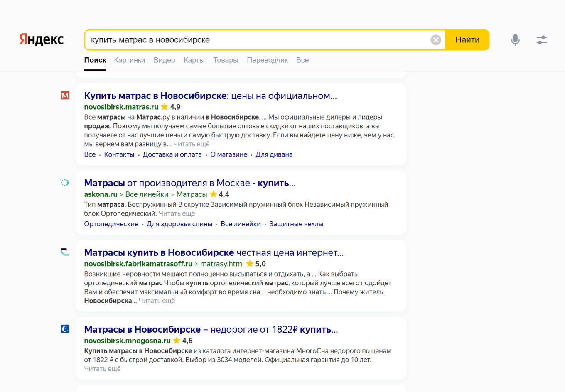Click the star beside the 4,6 rating
The height and width of the screenshot is (392, 565).
point(176,340)
